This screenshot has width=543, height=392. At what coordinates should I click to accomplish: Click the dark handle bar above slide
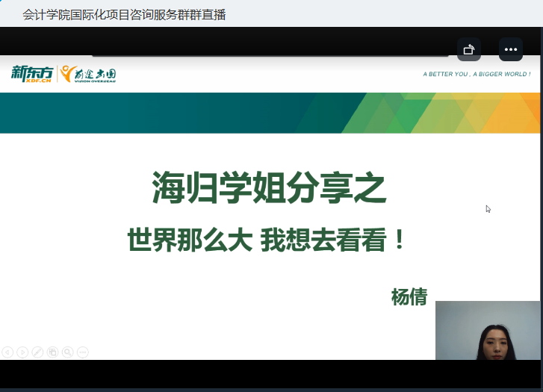(x=269, y=53)
